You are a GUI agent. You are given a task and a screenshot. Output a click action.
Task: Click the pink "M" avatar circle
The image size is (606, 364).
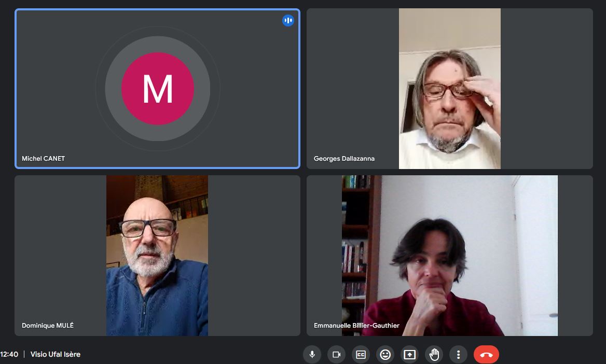pos(158,89)
